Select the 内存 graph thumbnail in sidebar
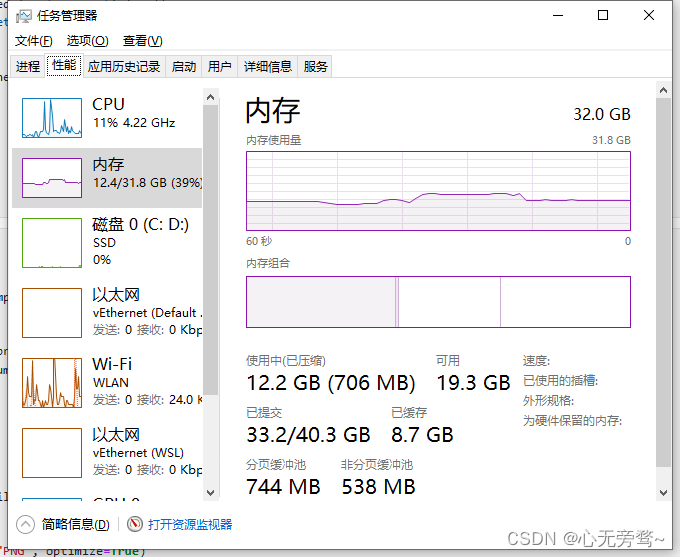Screen dimensions: 680x557 click(x=52, y=178)
